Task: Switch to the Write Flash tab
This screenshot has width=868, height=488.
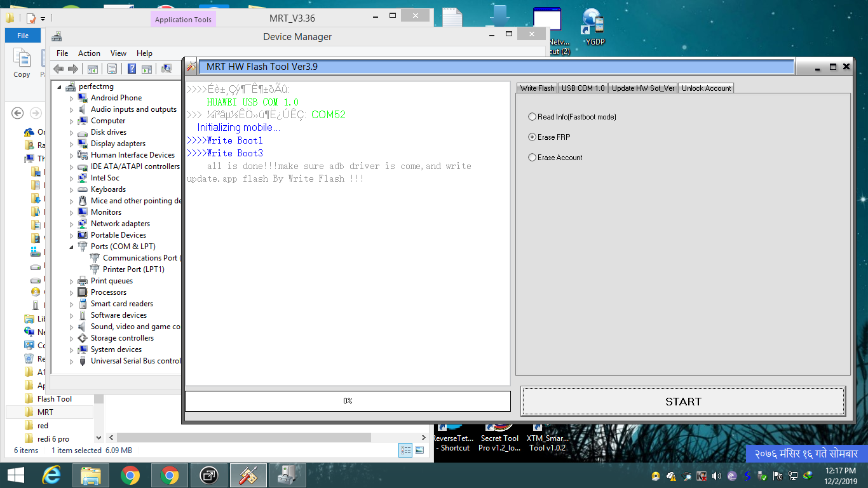Action: 537,88
